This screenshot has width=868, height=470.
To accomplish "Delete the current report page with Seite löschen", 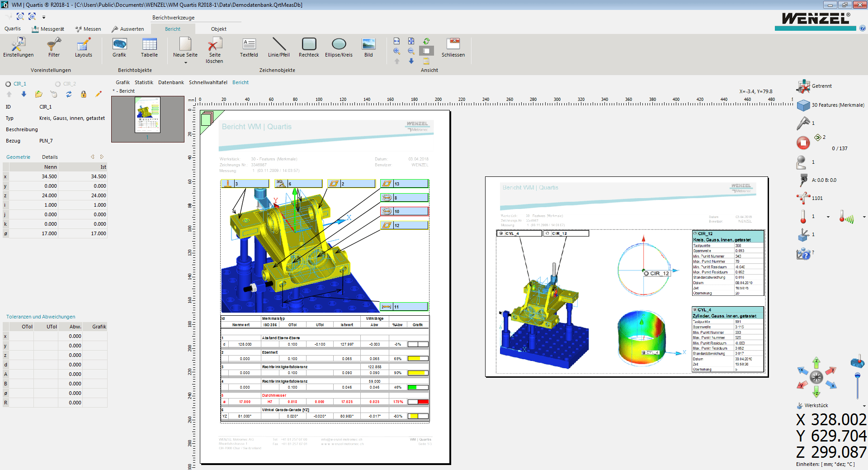I will [x=214, y=49].
